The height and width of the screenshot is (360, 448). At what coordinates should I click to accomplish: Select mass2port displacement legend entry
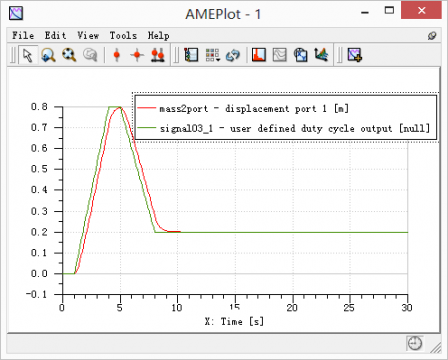coord(243,109)
